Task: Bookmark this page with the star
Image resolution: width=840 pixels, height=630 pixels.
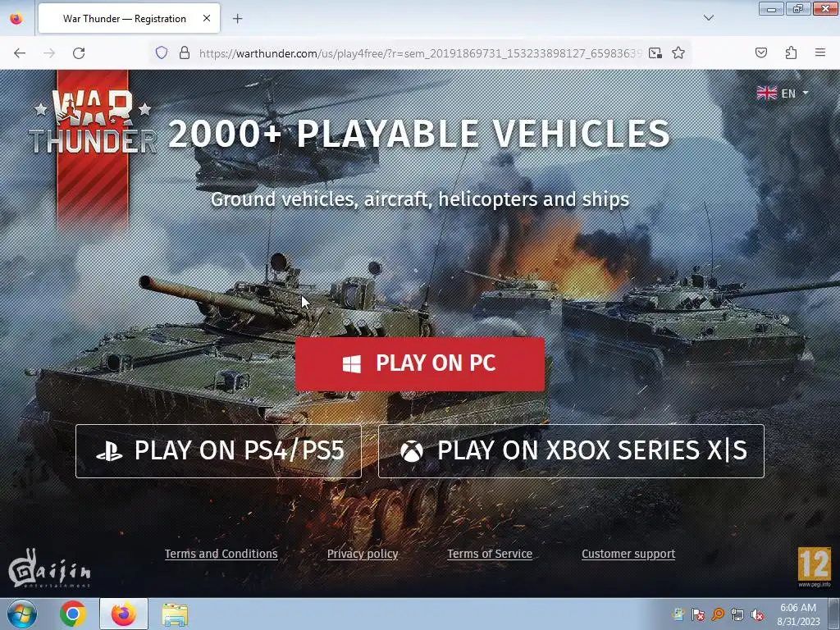Action: 678,52
